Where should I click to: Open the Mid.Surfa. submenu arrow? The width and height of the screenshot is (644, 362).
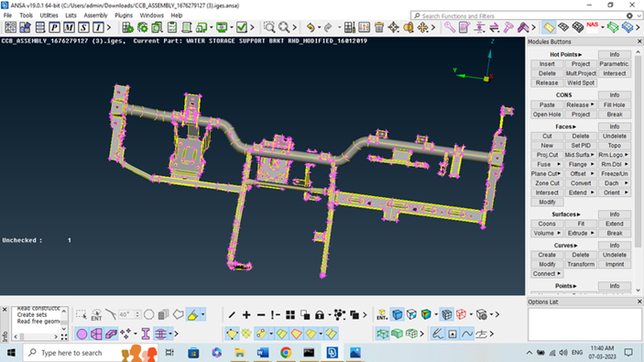pos(593,155)
